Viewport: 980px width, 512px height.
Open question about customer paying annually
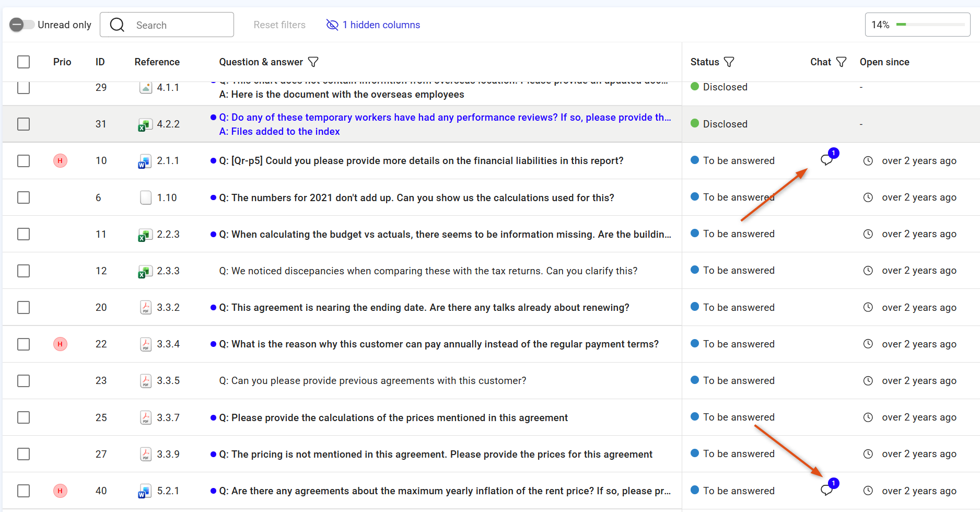point(439,344)
